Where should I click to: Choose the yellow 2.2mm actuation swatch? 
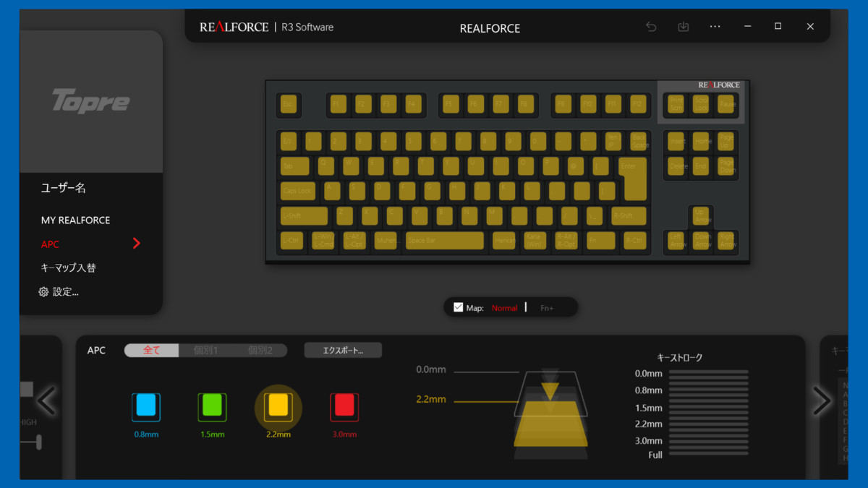pos(278,406)
